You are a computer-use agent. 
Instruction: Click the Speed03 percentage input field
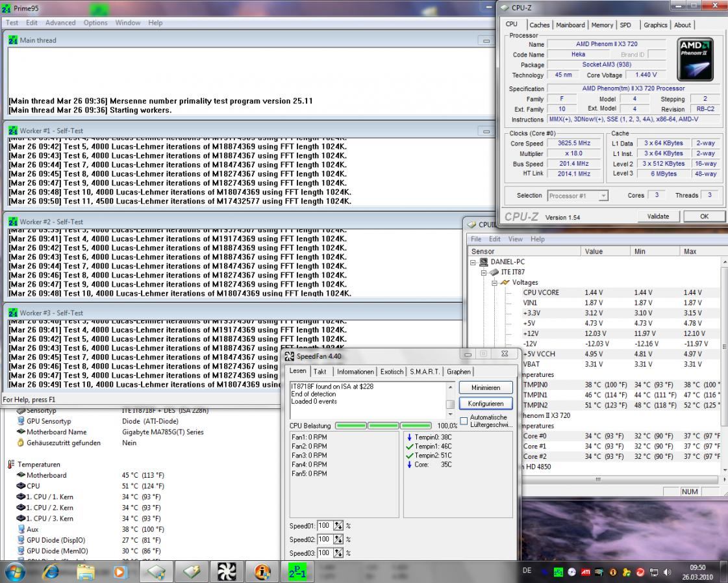(325, 553)
